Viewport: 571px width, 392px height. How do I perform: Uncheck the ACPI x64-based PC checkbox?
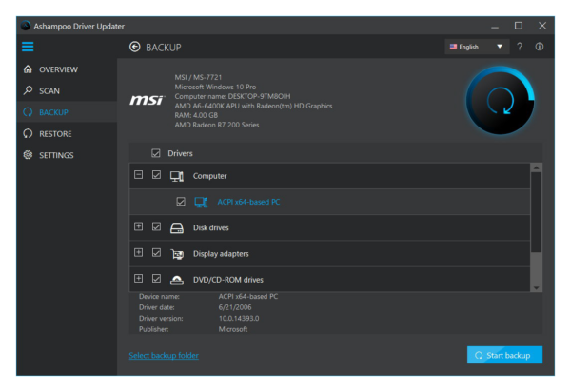click(x=181, y=202)
